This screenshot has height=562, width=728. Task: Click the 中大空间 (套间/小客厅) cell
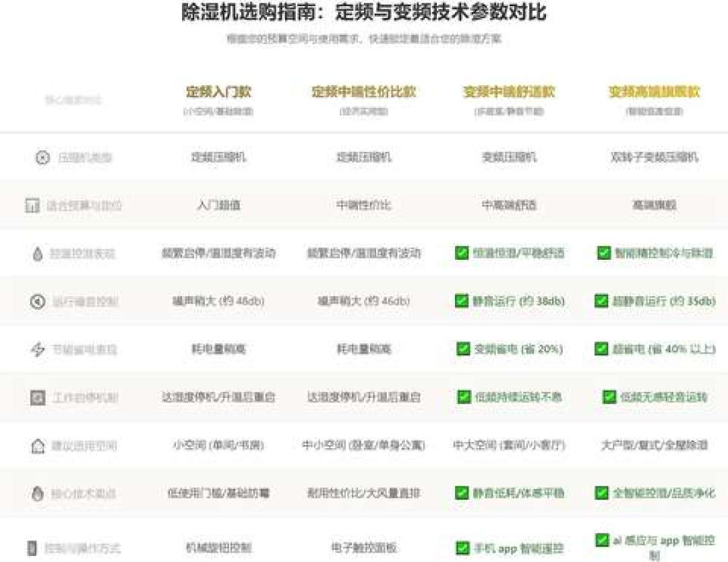tap(509, 445)
